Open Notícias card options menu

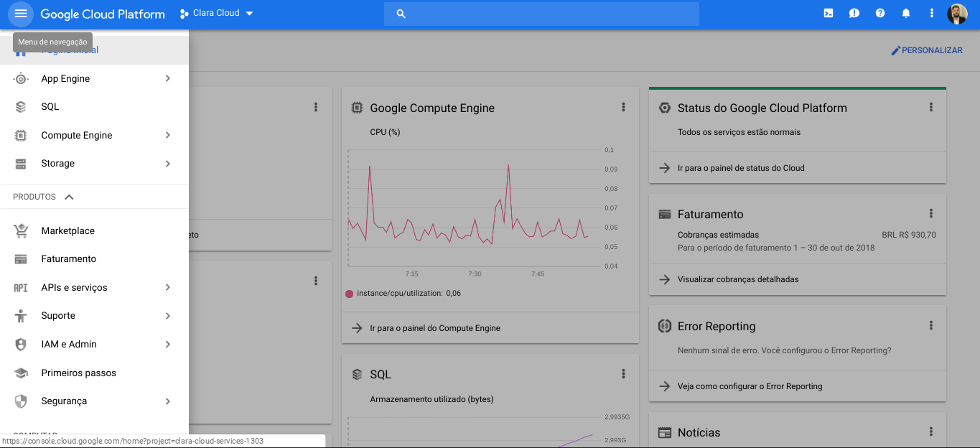(931, 431)
